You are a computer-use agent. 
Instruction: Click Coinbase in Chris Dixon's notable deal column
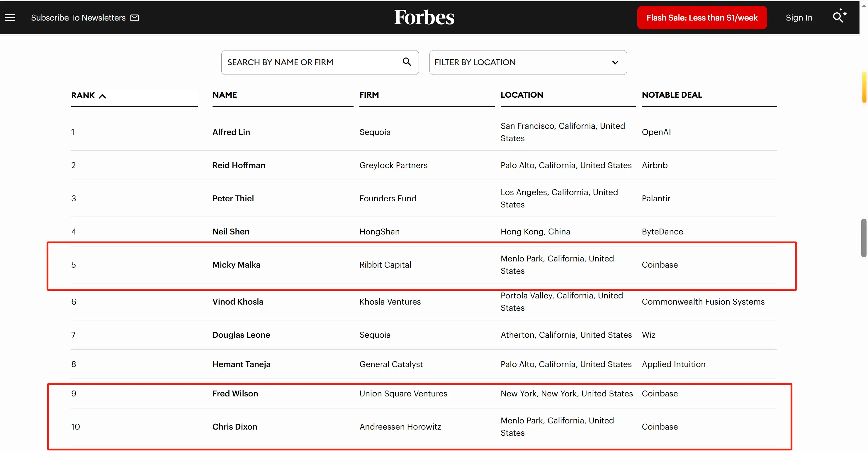coord(659,427)
